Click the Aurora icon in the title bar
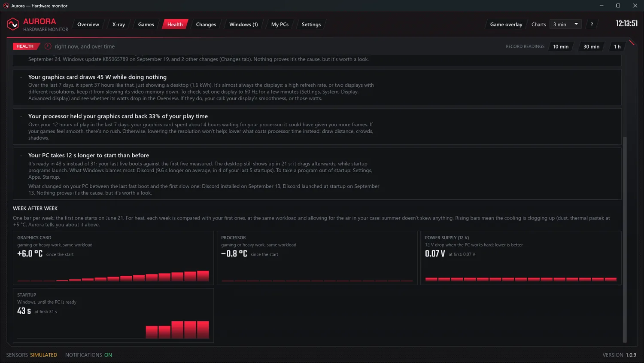This screenshot has height=363, width=644. tap(6, 6)
